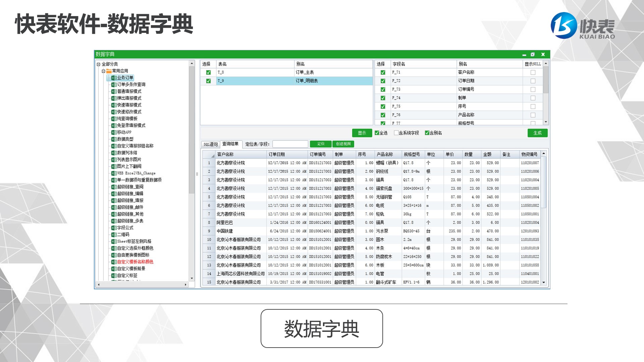
Task: Toggle the 含别名 checkbox
Action: pyautogui.click(x=427, y=133)
